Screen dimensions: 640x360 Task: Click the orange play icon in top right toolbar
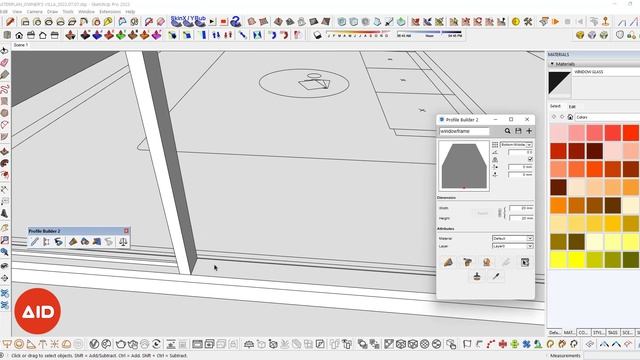click(x=555, y=22)
